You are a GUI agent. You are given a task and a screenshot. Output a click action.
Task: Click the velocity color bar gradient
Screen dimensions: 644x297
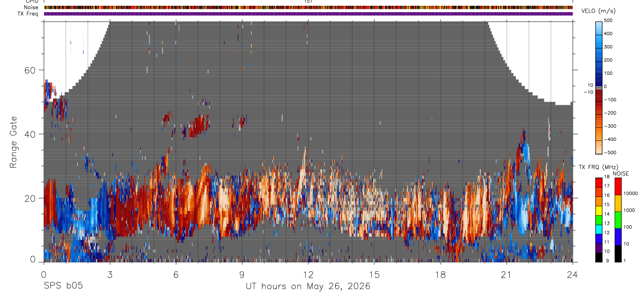(599, 86)
